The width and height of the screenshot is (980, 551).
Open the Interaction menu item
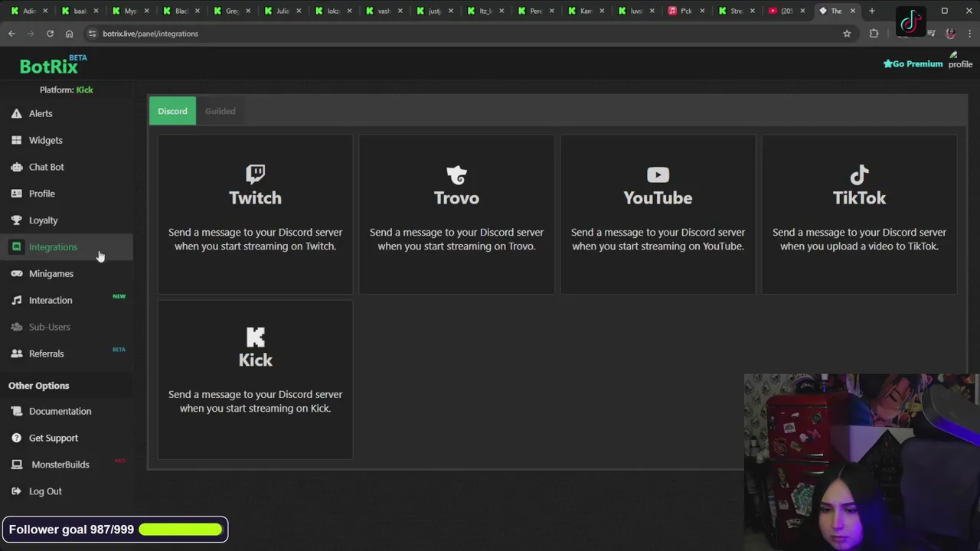(x=51, y=300)
